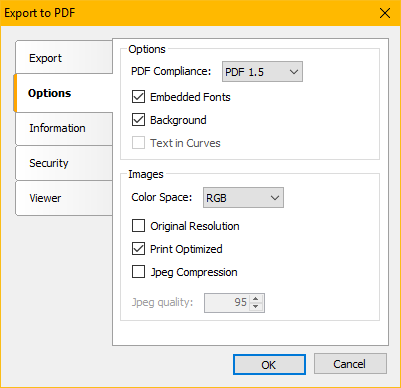Image resolution: width=401 pixels, height=388 pixels.
Task: Open the Information tab
Action: [64, 128]
